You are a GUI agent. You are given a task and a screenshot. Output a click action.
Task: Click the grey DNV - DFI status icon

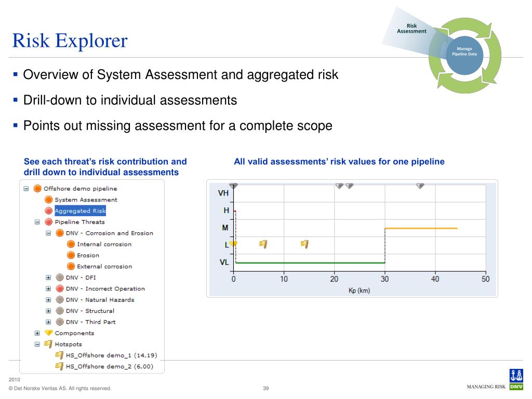coord(60,277)
